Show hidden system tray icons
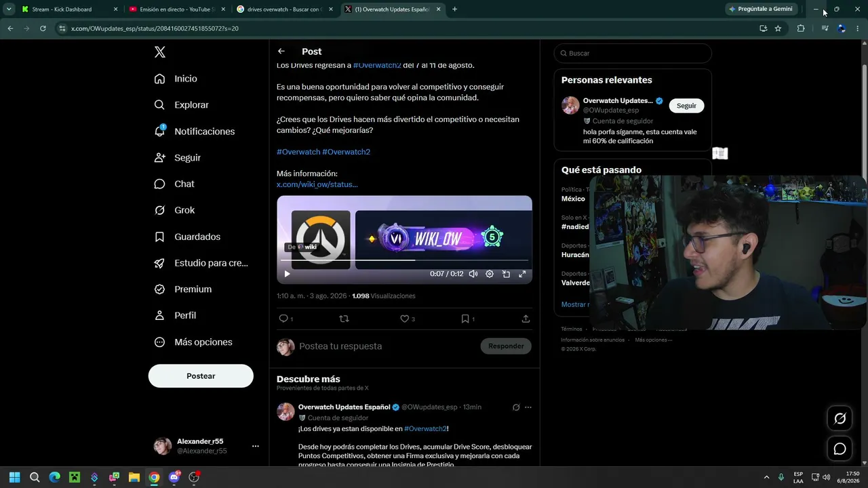The height and width of the screenshot is (488, 868). click(766, 477)
